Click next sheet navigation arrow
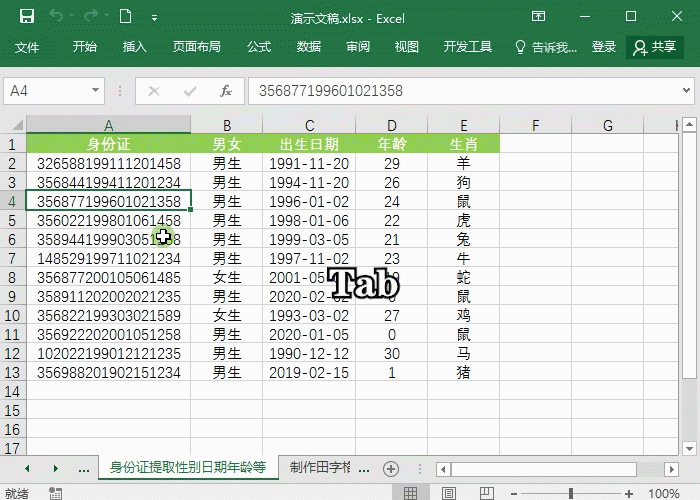Image resolution: width=700 pixels, height=500 pixels. click(x=56, y=468)
